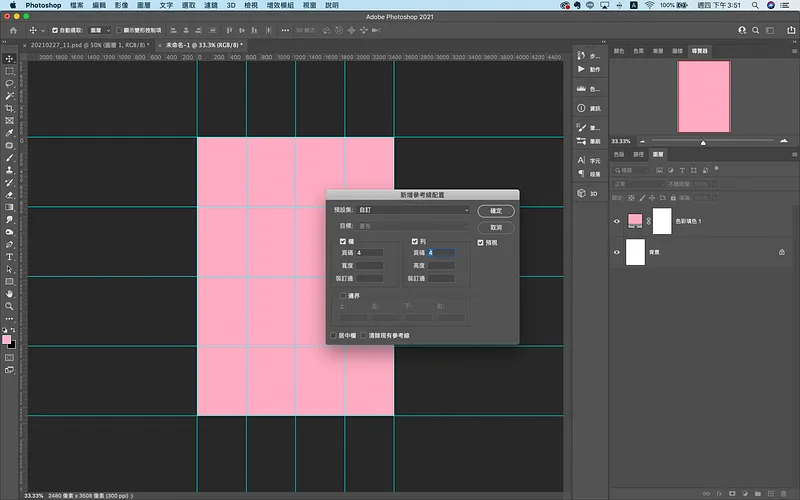Select the Gradient tool

(9, 207)
